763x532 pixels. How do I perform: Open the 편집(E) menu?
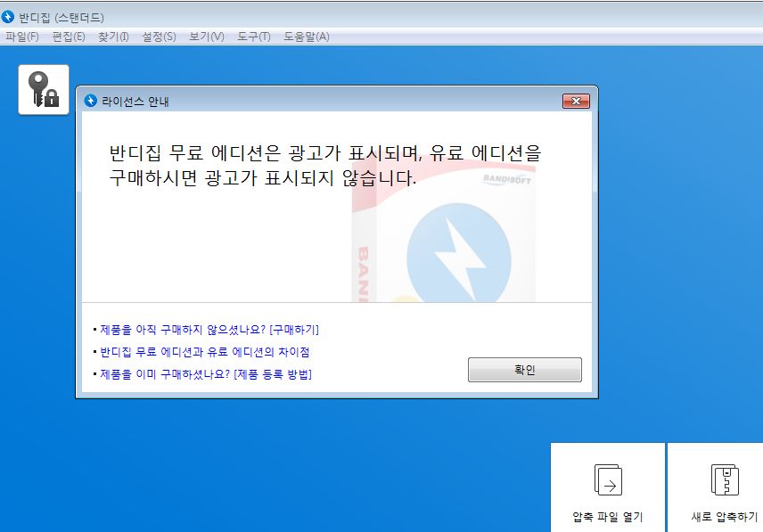[69, 37]
